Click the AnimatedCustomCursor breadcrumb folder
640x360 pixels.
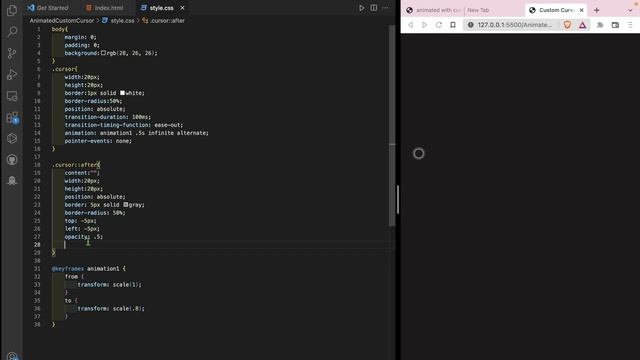pyautogui.click(x=62, y=20)
